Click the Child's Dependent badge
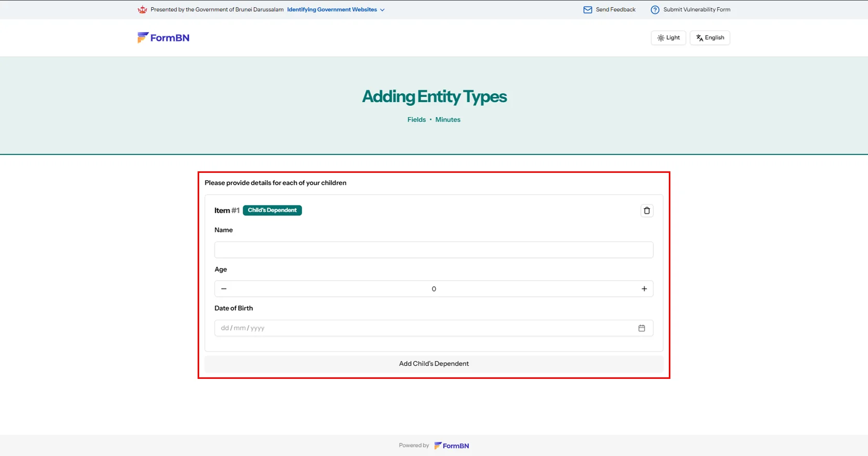 (x=272, y=210)
